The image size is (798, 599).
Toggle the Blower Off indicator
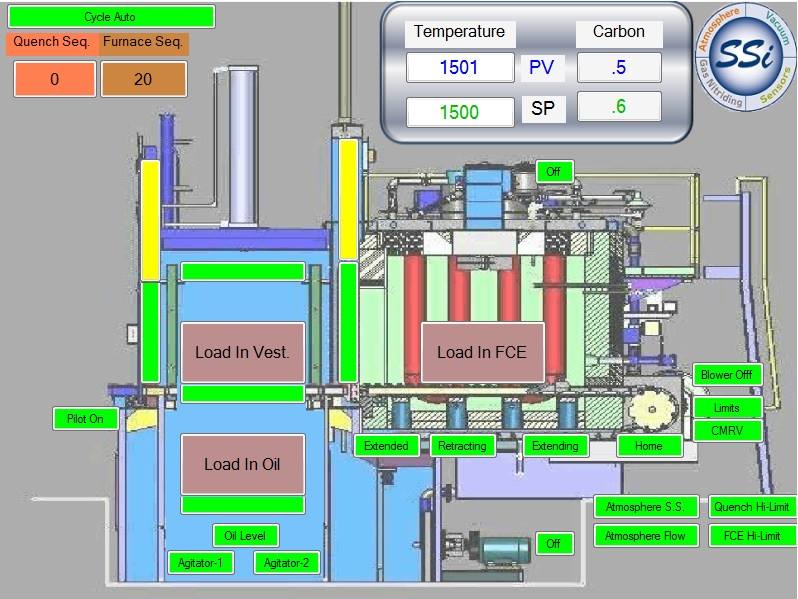click(727, 375)
